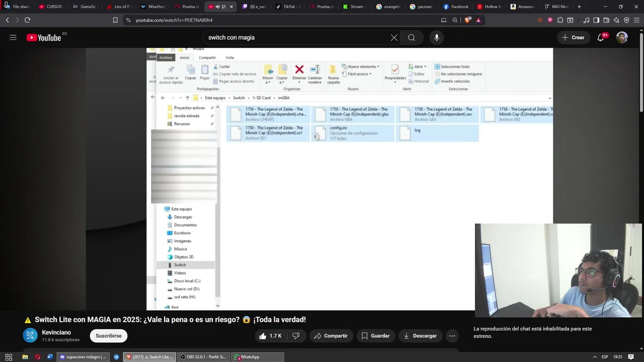Image resolution: width=644 pixels, height=362 pixels.
Task: Open Windows Start button
Action: 9,357
